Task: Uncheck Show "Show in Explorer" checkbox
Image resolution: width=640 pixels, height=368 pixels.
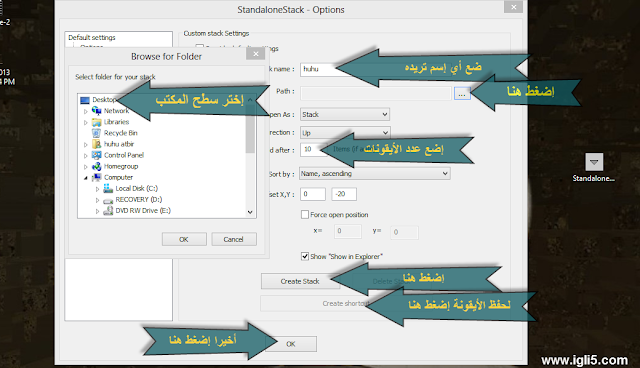Action: pyautogui.click(x=304, y=256)
